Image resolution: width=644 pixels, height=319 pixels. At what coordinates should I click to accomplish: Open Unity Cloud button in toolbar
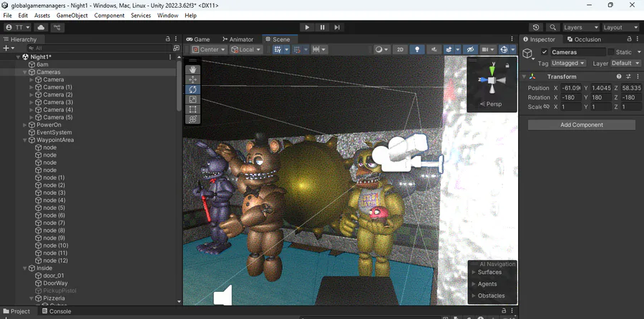[x=41, y=27]
